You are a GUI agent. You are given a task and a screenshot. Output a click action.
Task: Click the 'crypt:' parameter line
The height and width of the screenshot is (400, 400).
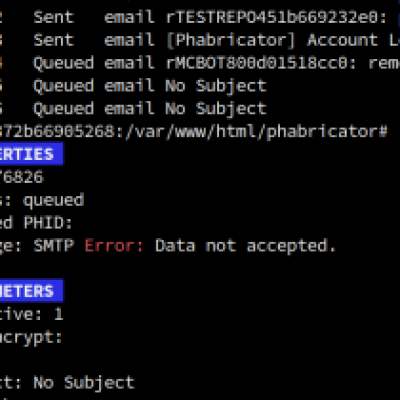point(31,338)
